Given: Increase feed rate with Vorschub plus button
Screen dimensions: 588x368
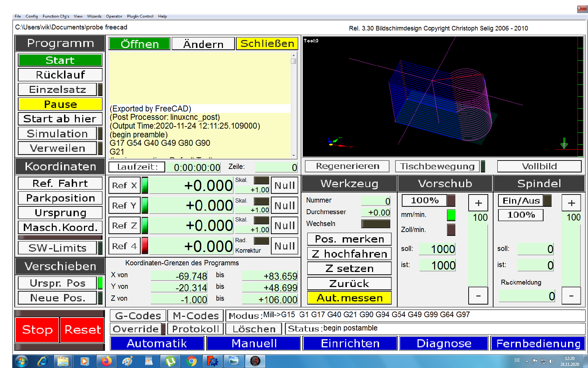Looking at the screenshot, I should (x=478, y=203).
